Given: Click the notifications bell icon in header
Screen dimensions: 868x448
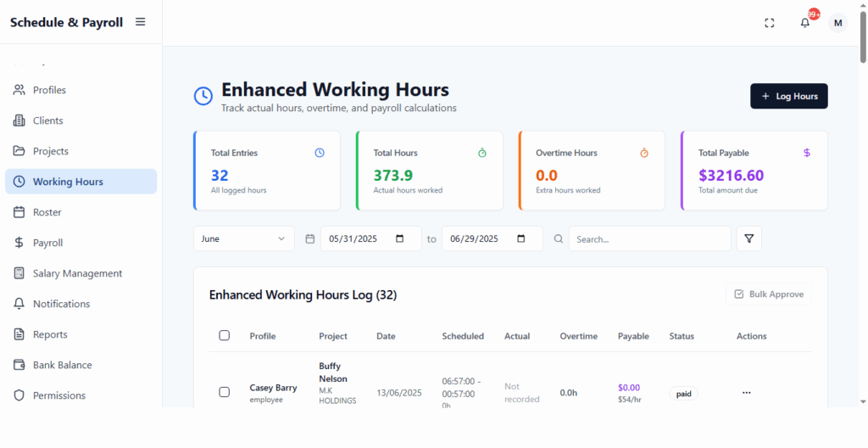Looking at the screenshot, I should click(x=805, y=23).
